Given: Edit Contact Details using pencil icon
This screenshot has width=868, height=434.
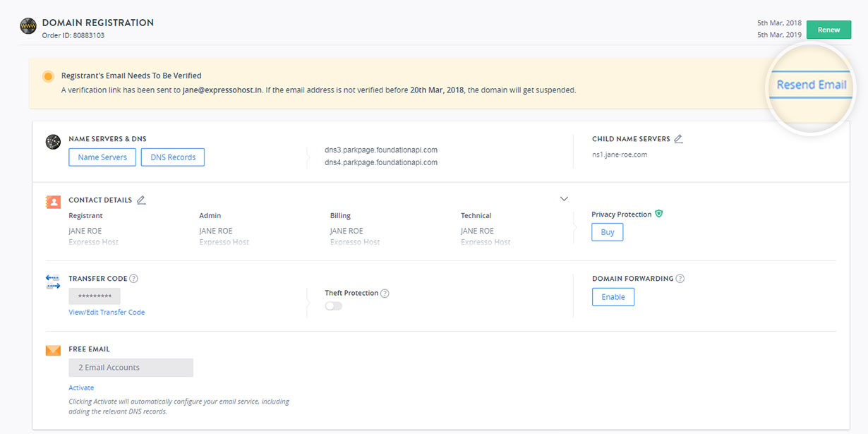Looking at the screenshot, I should (141, 200).
